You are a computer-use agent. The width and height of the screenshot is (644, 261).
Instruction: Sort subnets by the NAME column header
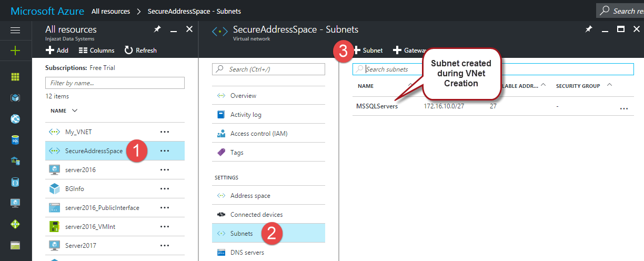[366, 86]
